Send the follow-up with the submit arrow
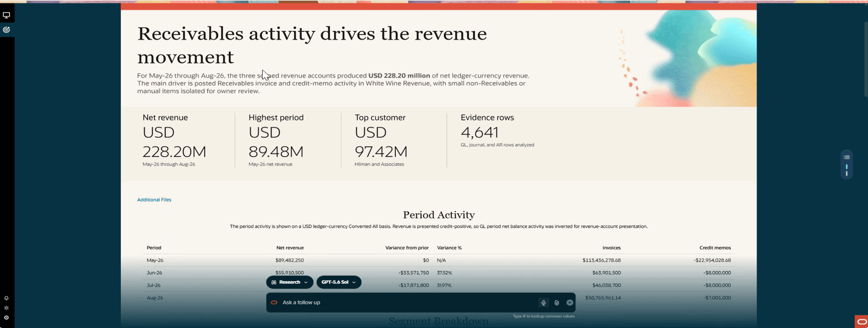The height and width of the screenshot is (328, 868). (x=570, y=303)
